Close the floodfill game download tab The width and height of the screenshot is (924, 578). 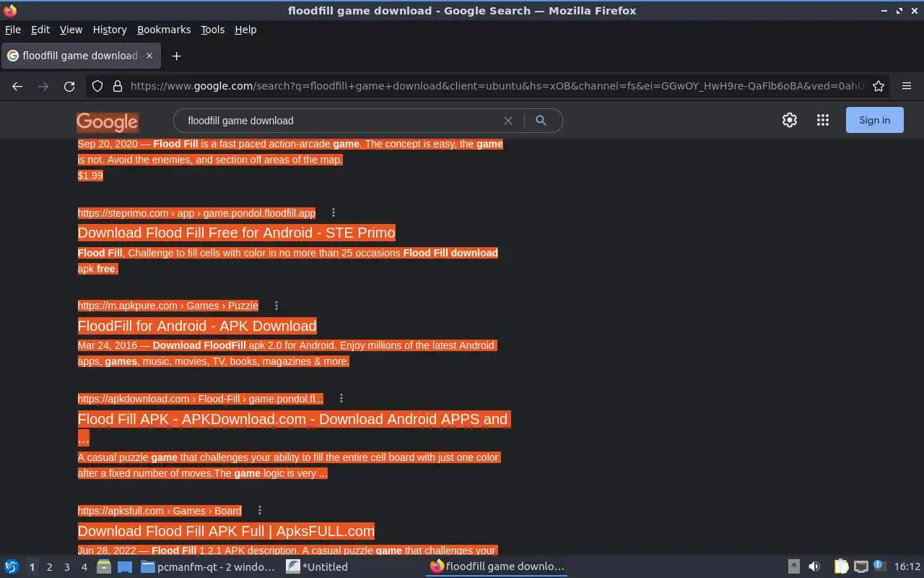coord(149,56)
